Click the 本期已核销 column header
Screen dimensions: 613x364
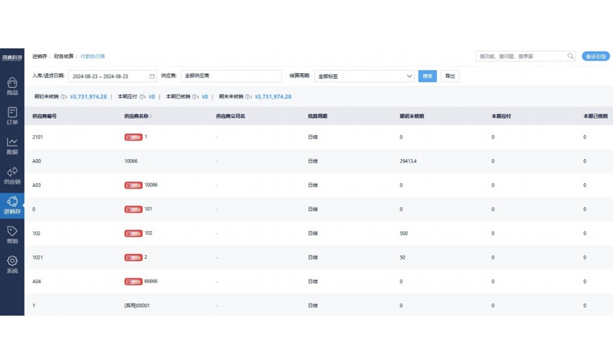[x=595, y=116]
